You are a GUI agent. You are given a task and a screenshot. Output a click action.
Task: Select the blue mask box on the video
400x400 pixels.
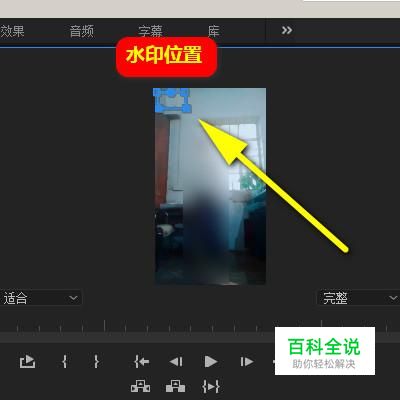pos(172,100)
